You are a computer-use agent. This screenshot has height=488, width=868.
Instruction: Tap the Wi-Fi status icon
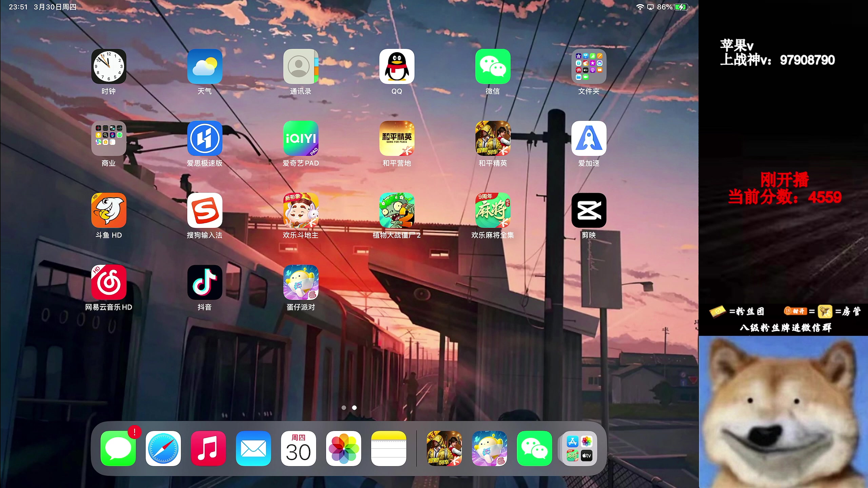640,7
